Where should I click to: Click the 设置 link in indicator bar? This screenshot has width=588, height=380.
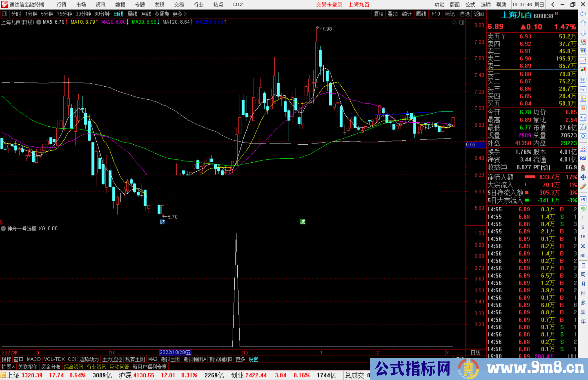click(253, 359)
